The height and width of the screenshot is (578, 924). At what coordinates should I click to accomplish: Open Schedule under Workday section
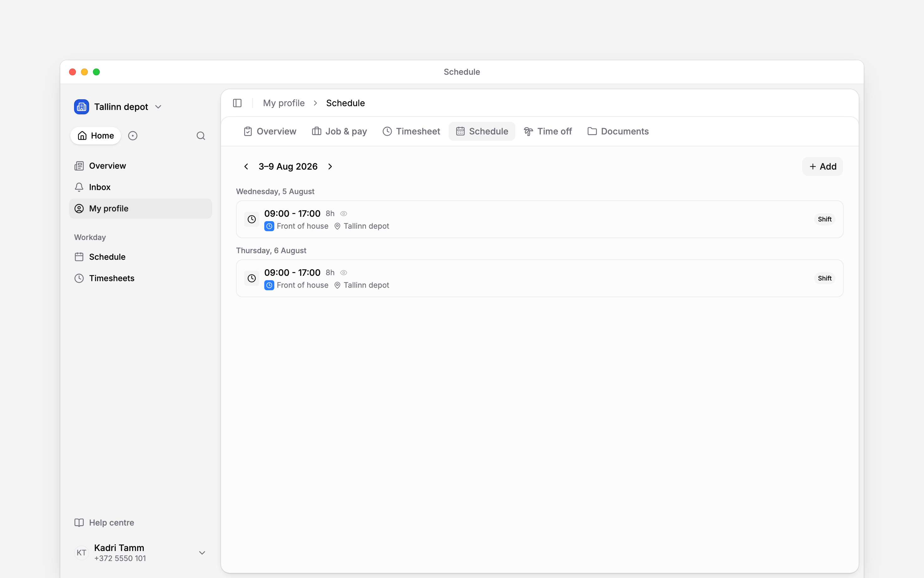pos(140,257)
